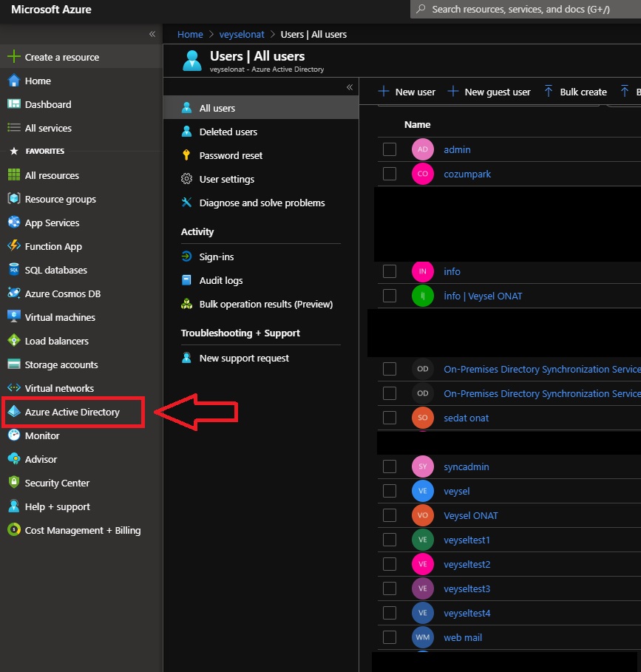This screenshot has width=641, height=672.
Task: Open the Azure Active Directory pyramid icon
Action: pos(14,412)
